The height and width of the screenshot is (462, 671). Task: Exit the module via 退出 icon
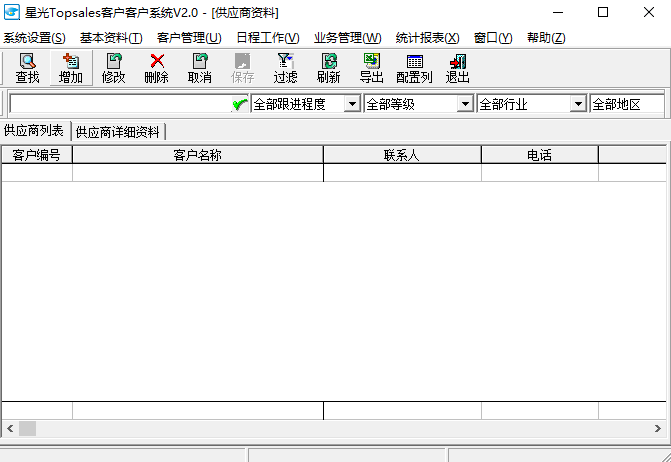[x=457, y=68]
